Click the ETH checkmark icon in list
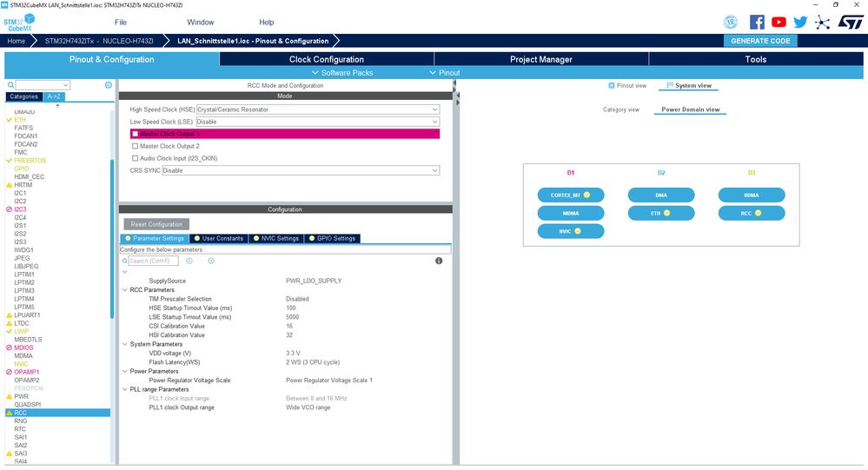The width and height of the screenshot is (868, 470). [x=9, y=120]
